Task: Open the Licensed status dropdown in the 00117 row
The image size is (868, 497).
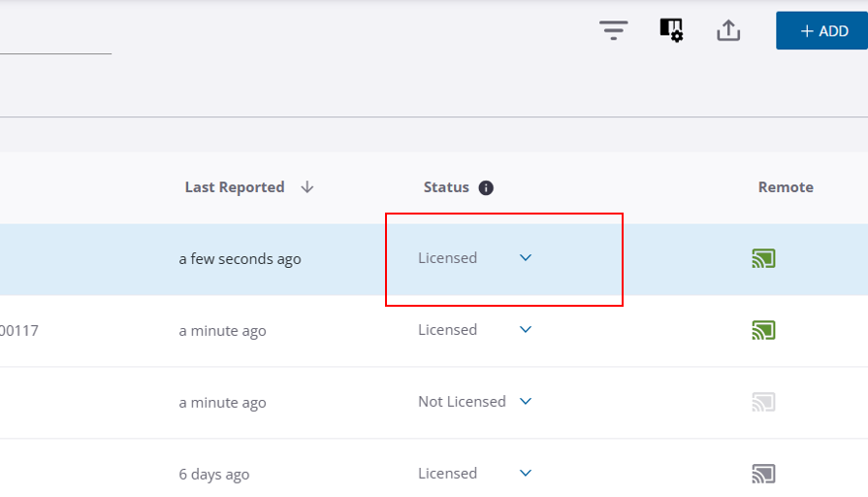Action: point(526,330)
